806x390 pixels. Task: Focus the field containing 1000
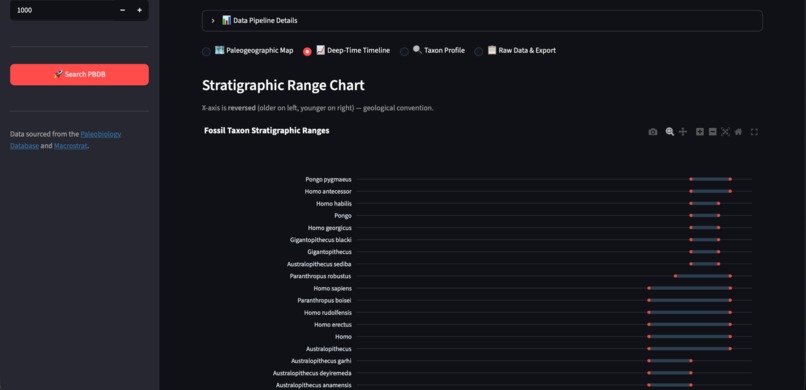coord(62,10)
